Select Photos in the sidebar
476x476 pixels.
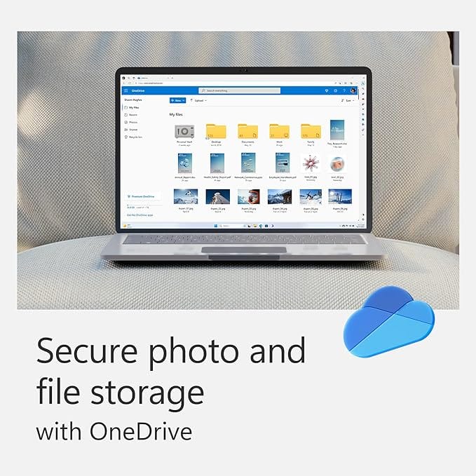pos(131,122)
